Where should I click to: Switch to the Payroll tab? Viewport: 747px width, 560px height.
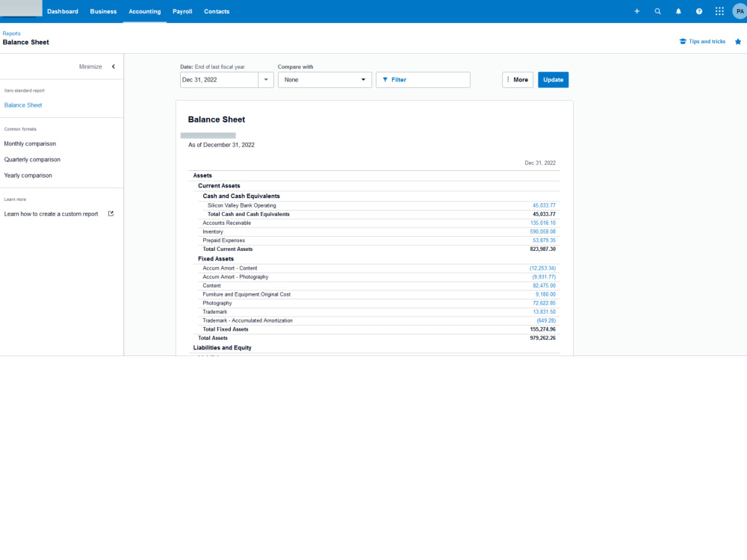(x=182, y=11)
